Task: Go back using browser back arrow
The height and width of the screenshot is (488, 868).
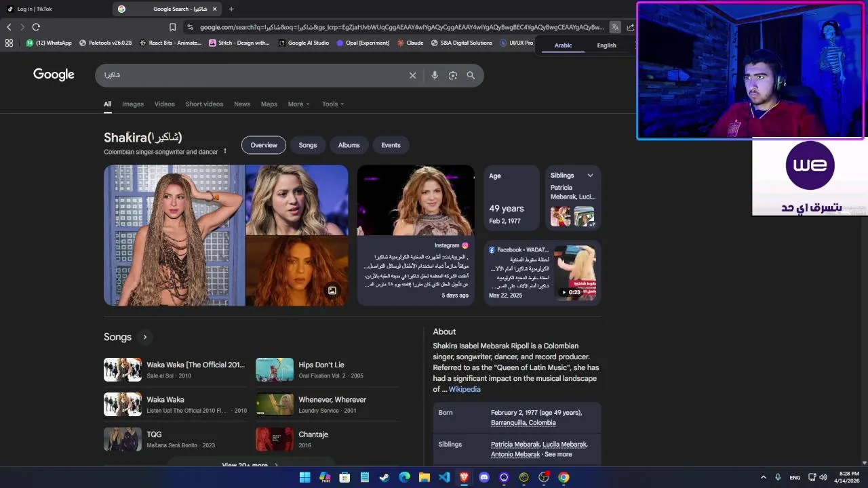Action: [x=9, y=27]
